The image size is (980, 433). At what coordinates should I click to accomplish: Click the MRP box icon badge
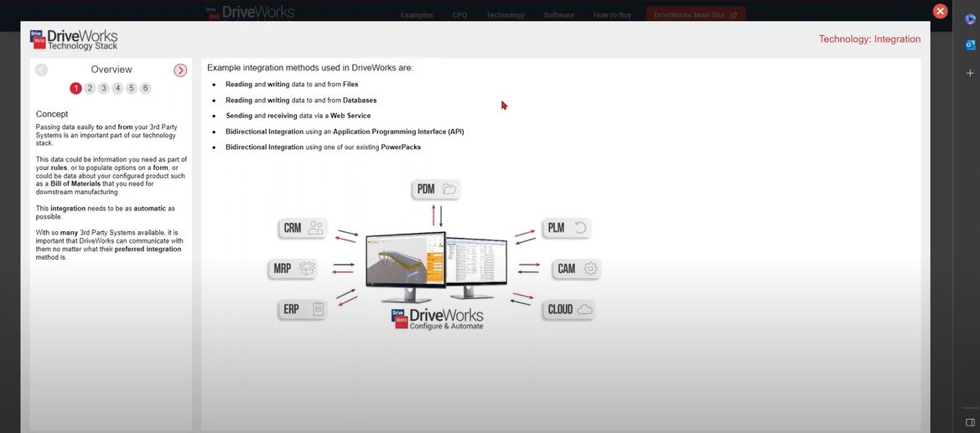[293, 269]
